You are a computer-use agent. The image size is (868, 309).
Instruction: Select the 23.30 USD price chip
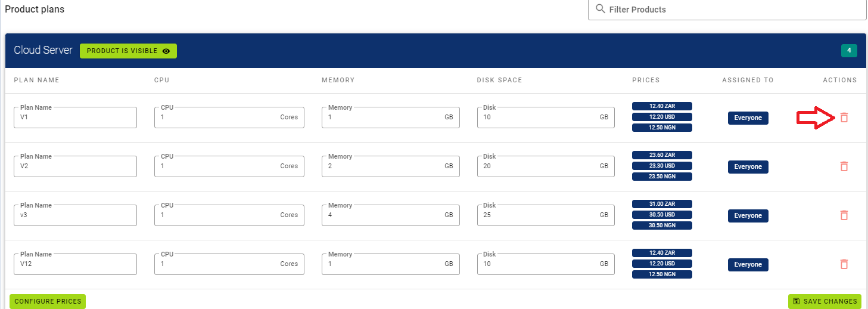662,166
